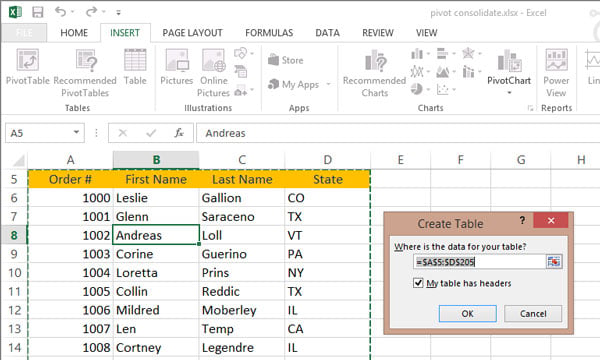600x360 pixels.
Task: Switch to the FORMULAS tab
Action: click(x=269, y=33)
